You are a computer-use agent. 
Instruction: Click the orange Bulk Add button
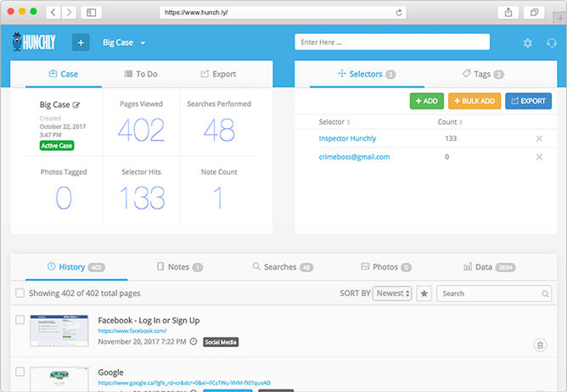pos(474,101)
